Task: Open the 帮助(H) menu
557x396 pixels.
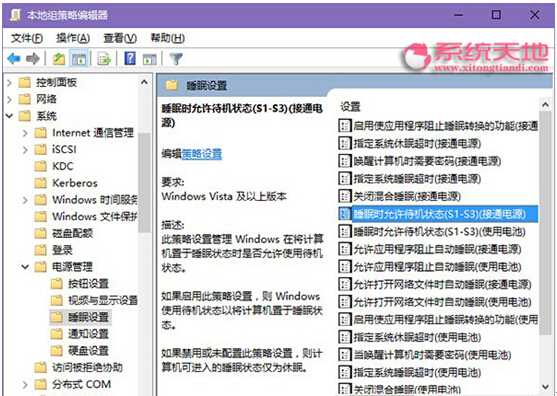Action: tap(168, 38)
